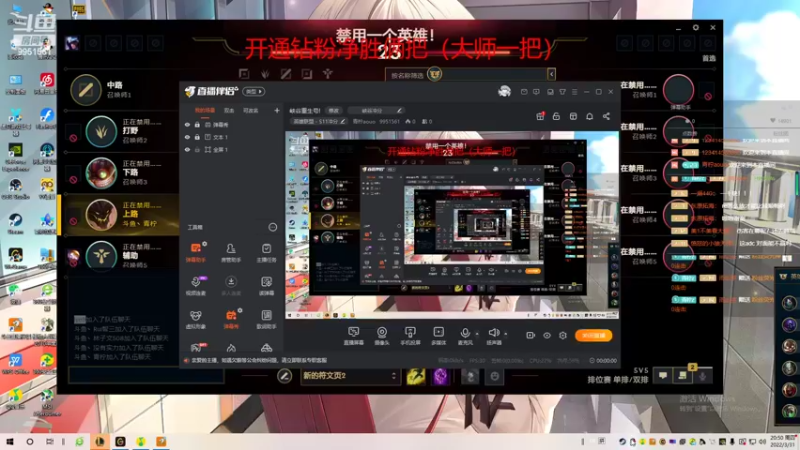Select the highlighted 上路 teammate row
This screenshot has width=800, height=450.
[119, 215]
